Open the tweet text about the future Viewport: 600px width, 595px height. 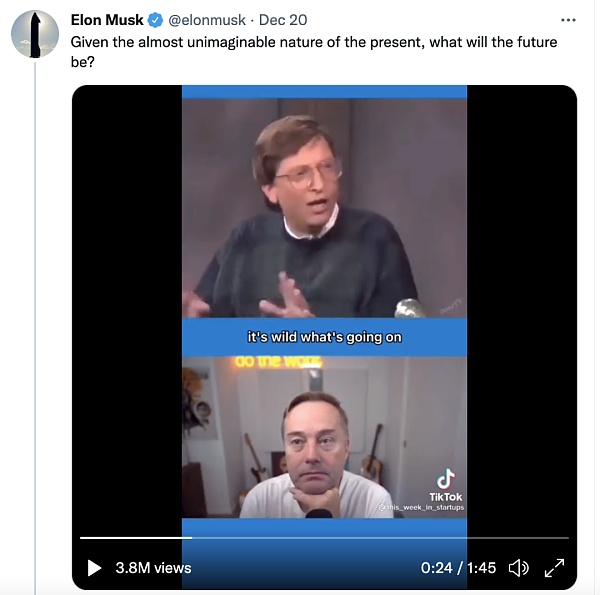314,52
